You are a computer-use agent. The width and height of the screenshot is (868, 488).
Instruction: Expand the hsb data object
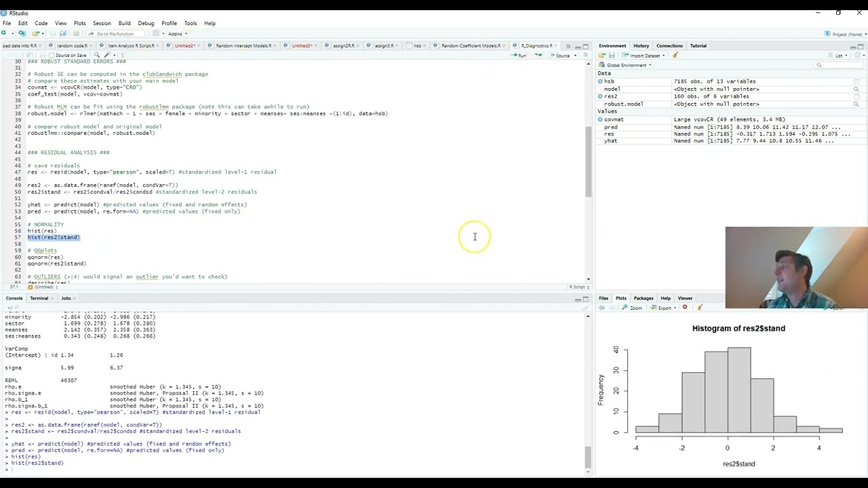600,81
